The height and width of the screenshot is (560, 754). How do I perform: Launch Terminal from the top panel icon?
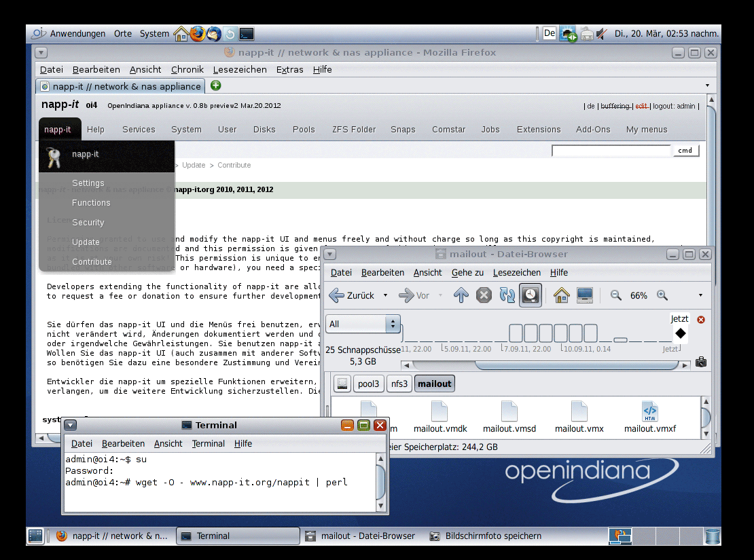[247, 33]
